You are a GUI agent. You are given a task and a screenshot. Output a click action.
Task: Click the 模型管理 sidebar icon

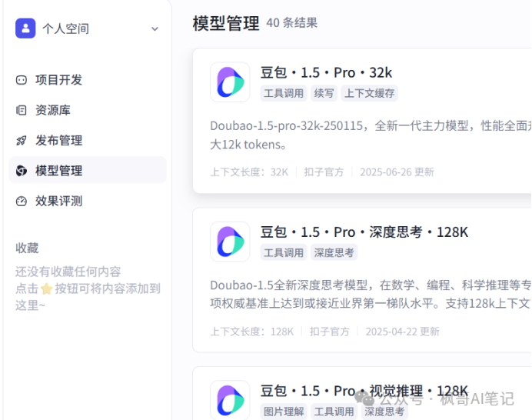tap(22, 171)
